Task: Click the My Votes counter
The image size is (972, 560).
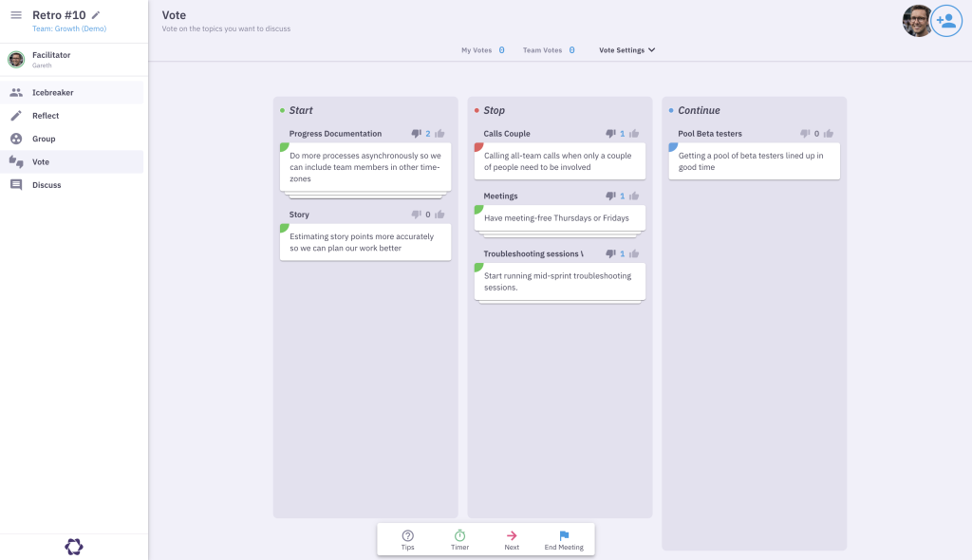Action: pos(479,49)
